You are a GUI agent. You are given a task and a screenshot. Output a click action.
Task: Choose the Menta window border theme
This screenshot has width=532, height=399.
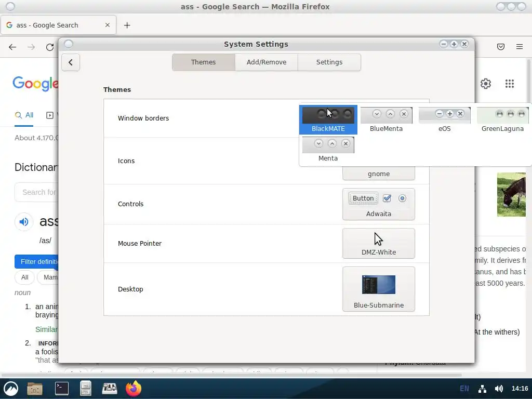tap(328, 149)
